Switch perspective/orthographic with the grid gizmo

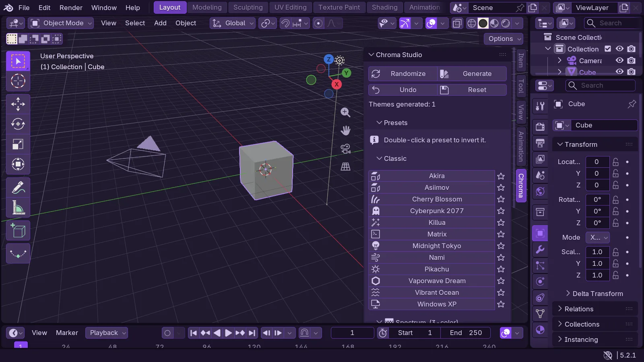pos(345,167)
